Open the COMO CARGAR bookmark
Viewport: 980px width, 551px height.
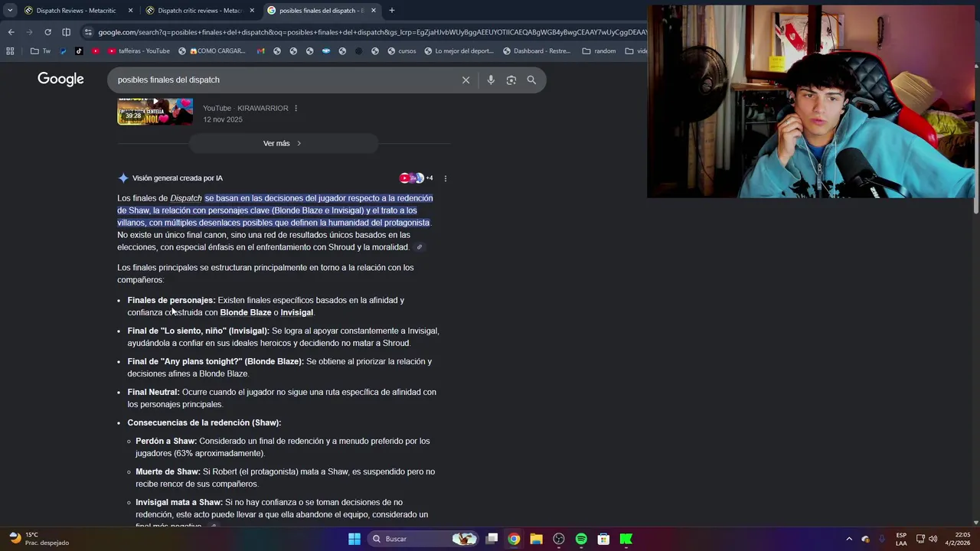212,51
